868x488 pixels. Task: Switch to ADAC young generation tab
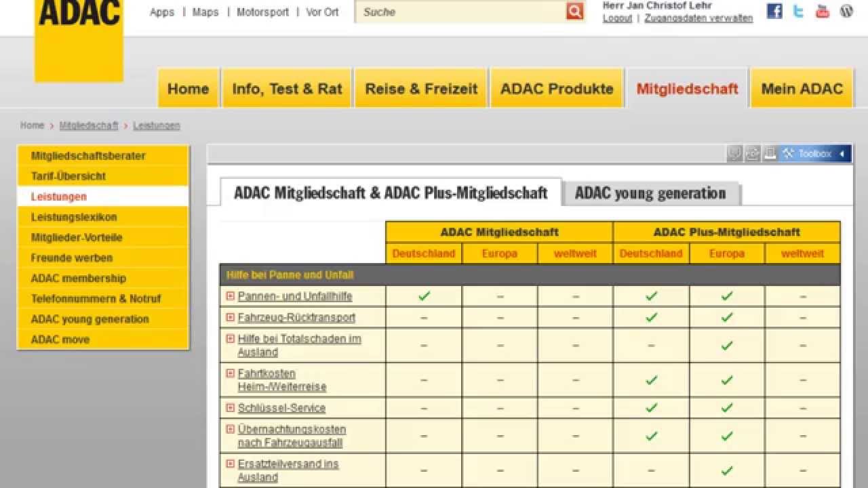[x=650, y=193]
